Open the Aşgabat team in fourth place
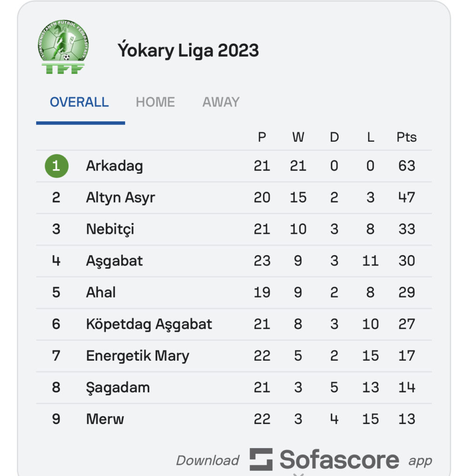 [234, 261]
